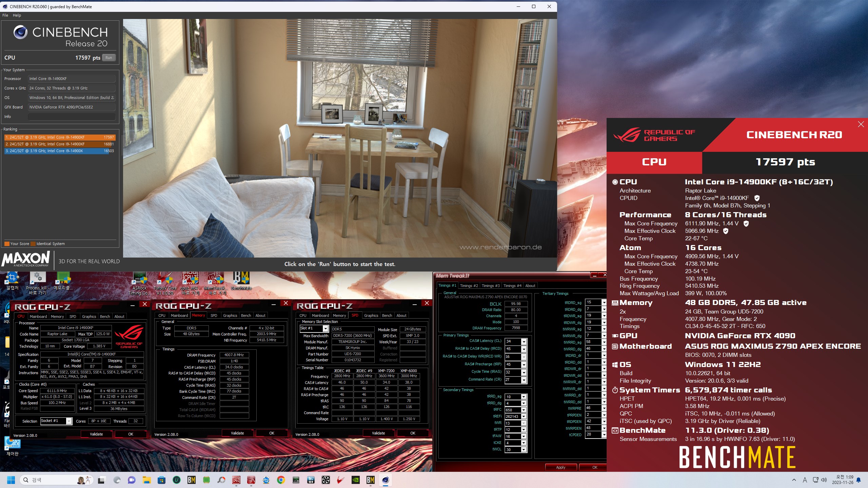Select ranking row 3 Core i9-14900K 16503

point(60,151)
